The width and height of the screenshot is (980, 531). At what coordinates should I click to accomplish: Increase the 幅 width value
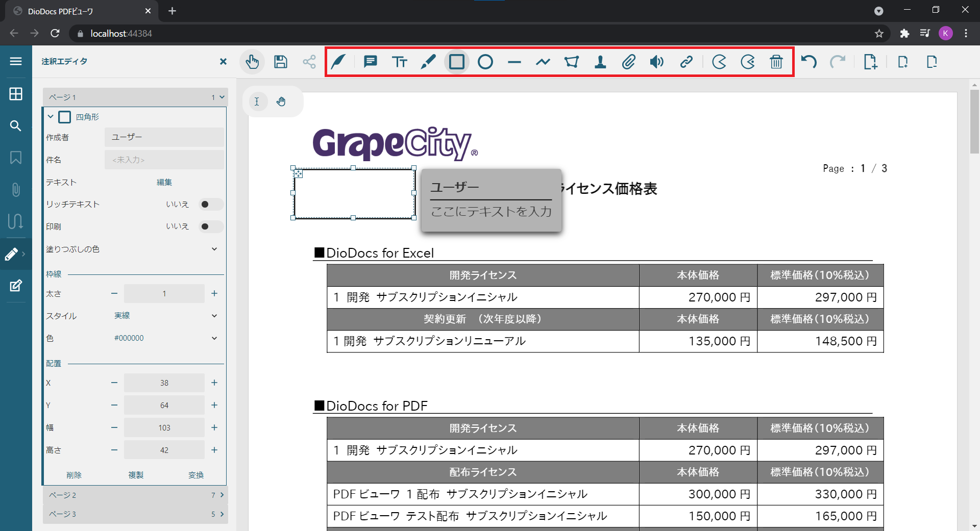[214, 427]
